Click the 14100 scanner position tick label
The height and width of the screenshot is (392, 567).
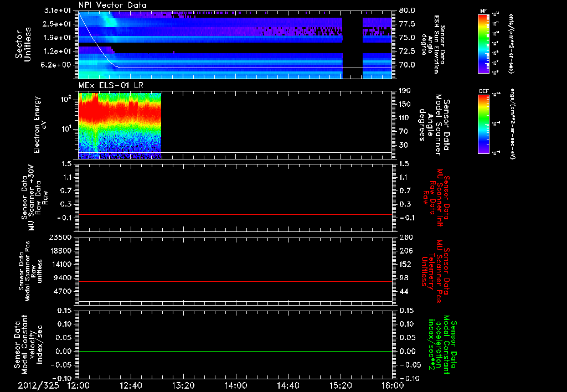60,264
